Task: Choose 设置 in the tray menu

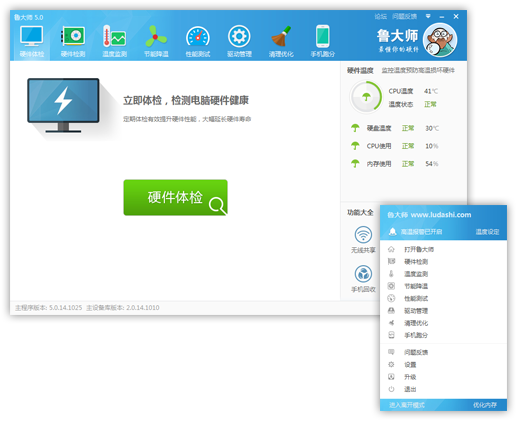Action: 410,365
